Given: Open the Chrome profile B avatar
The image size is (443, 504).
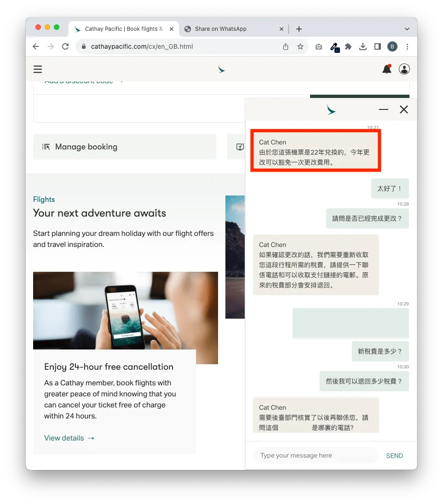Looking at the screenshot, I should pyautogui.click(x=392, y=46).
